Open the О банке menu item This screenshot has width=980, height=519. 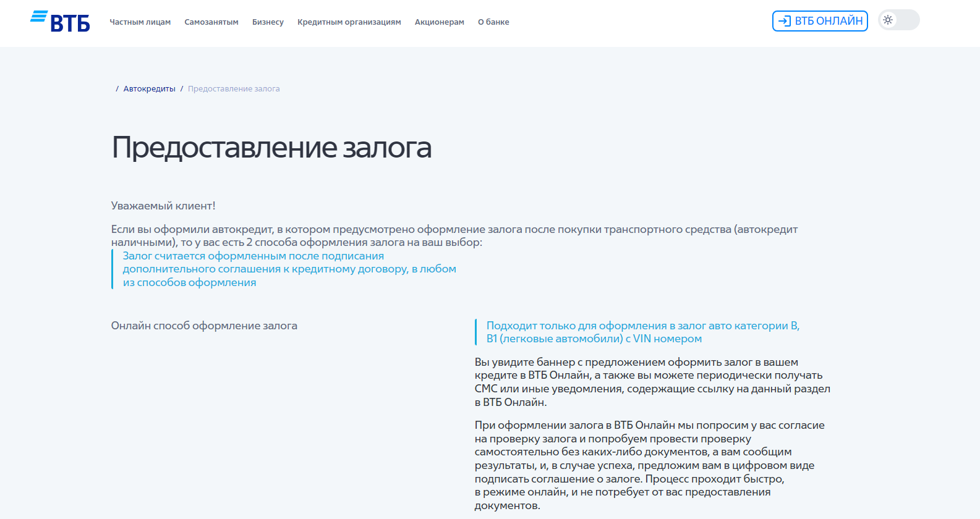pos(493,22)
